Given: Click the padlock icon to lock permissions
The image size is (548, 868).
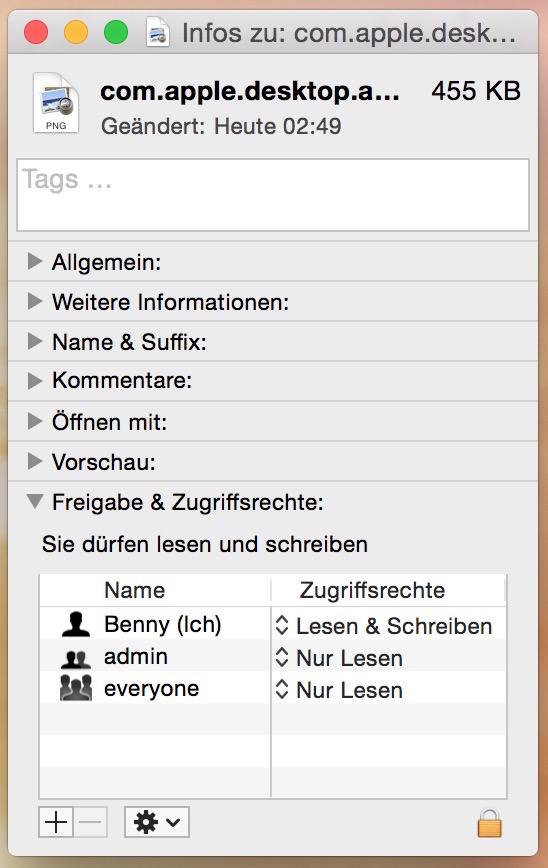Looking at the screenshot, I should click(489, 823).
